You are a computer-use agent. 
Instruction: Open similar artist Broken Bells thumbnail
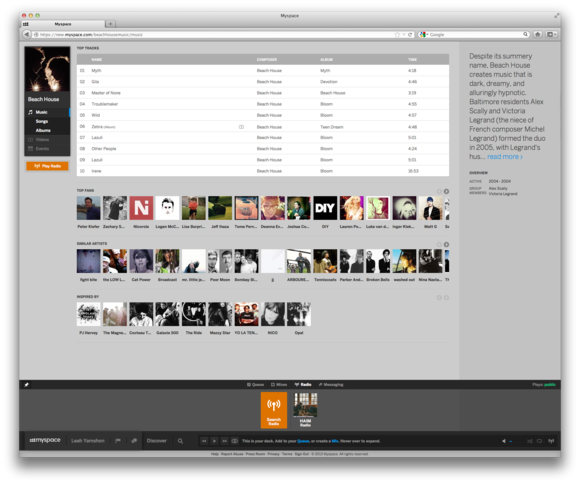(x=378, y=261)
